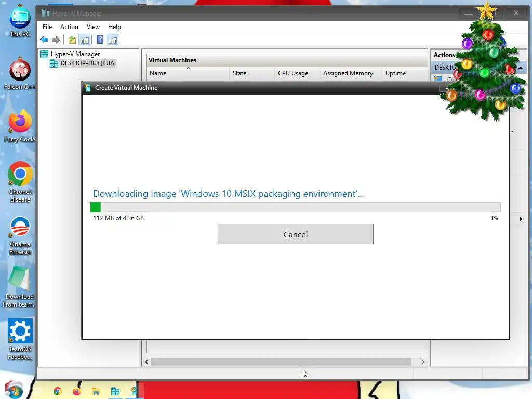The image size is (532, 399).
Task: Open the Download From team desktop icon
Action: coord(19,287)
